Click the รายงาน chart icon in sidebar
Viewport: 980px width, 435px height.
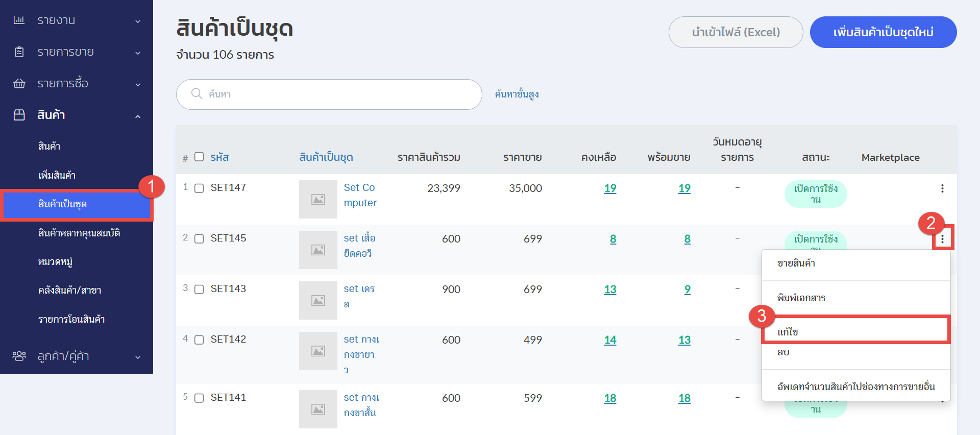pyautogui.click(x=19, y=20)
